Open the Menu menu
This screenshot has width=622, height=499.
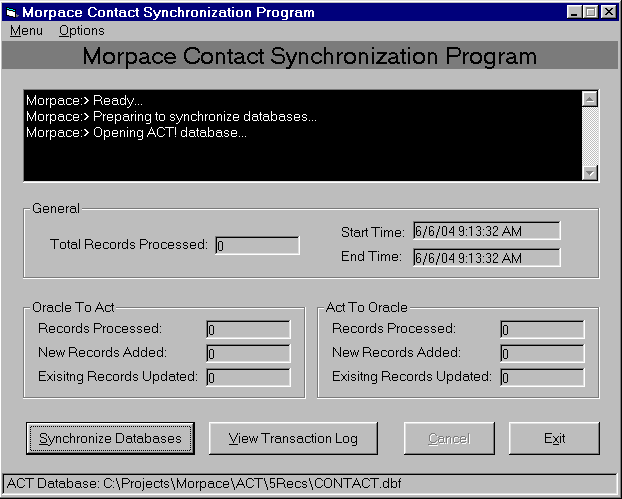(26, 31)
